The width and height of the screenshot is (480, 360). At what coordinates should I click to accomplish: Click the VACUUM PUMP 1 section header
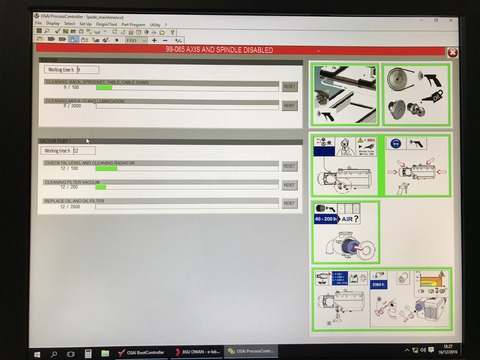coord(170,141)
